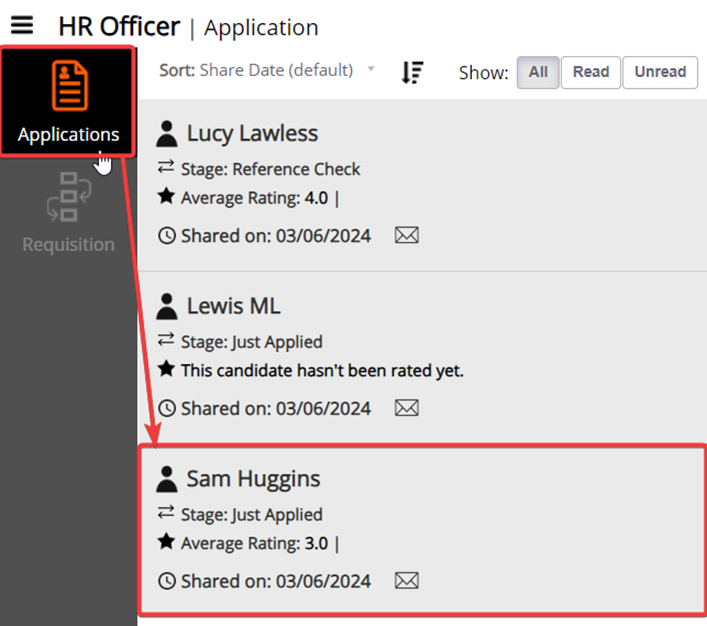Click "Stage: Reference Check" text
The width and height of the screenshot is (707, 626).
[270, 170]
